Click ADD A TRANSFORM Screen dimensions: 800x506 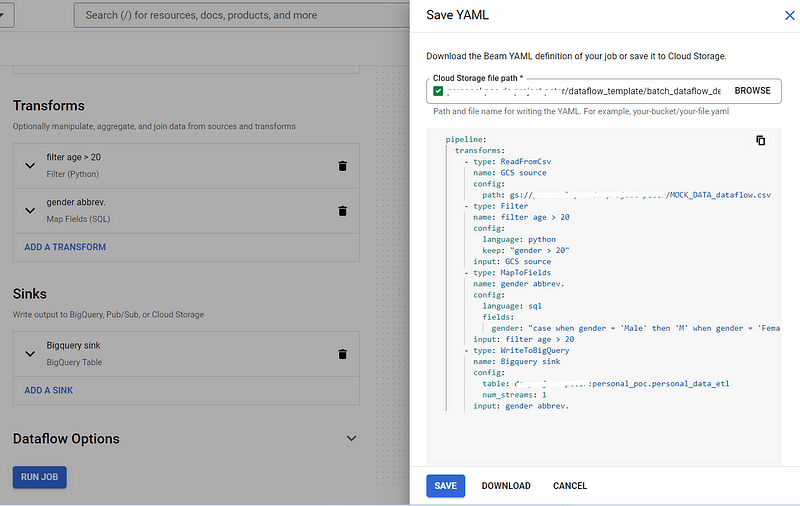click(65, 247)
